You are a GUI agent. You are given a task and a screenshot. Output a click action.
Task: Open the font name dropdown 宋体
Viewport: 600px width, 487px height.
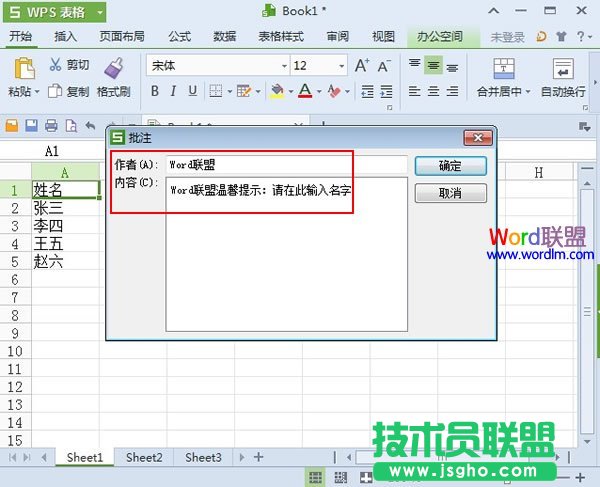[x=284, y=66]
